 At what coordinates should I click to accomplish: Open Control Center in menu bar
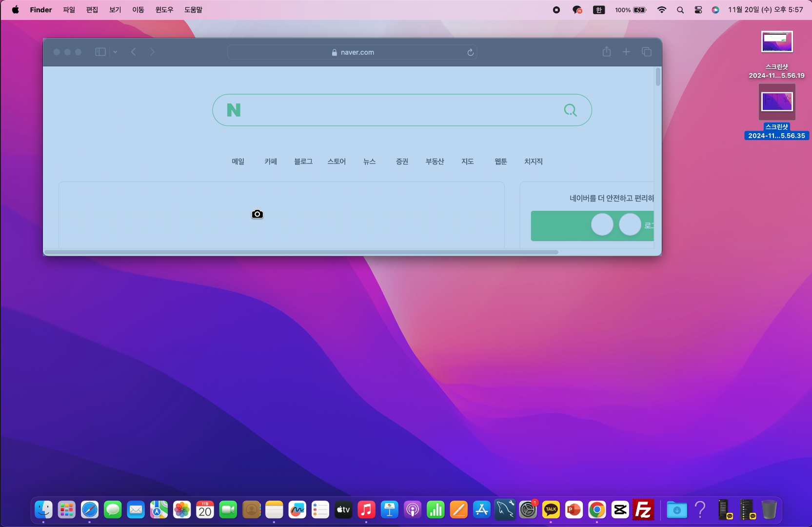tap(698, 10)
